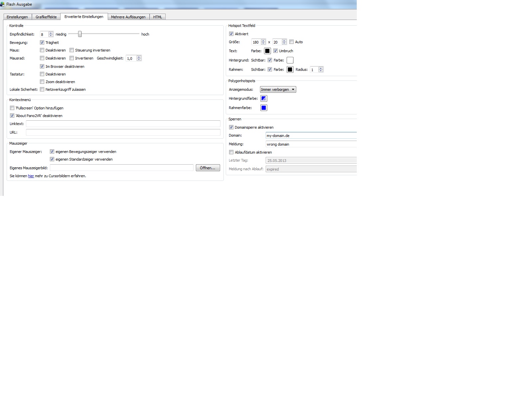Enable Ablaufdatum aktivieren checkbox

pos(231,152)
